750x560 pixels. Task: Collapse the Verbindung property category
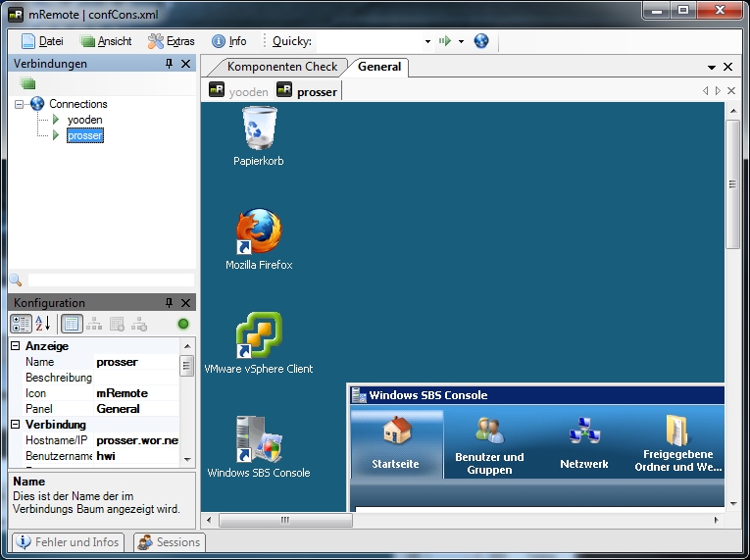click(16, 424)
